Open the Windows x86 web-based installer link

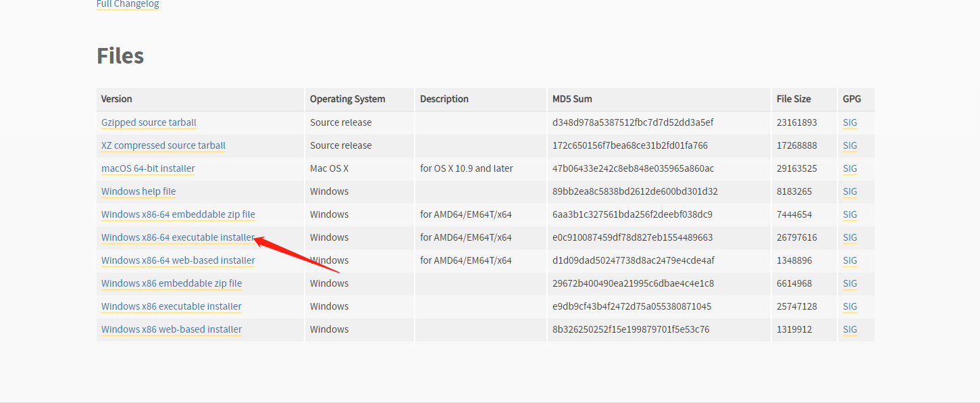[172, 329]
